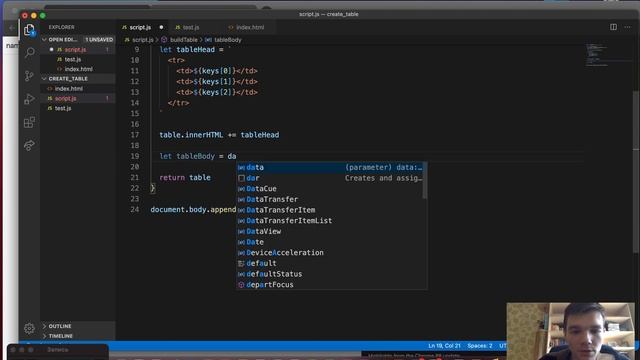Choose the 'default' keyword suggestion

(x=331, y=263)
